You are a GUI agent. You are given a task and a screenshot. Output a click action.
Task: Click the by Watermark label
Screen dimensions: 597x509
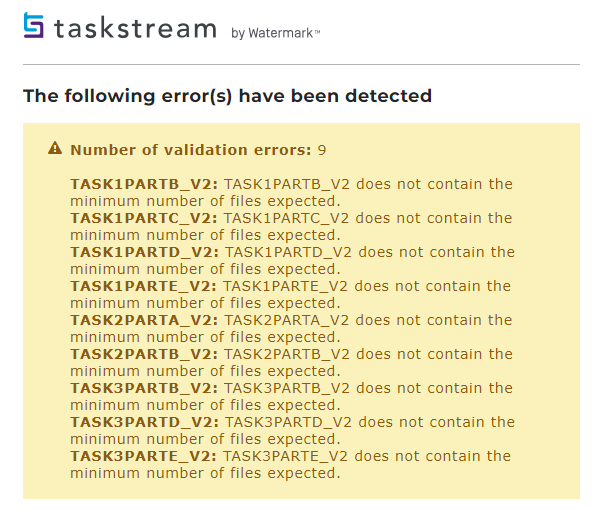276,33
